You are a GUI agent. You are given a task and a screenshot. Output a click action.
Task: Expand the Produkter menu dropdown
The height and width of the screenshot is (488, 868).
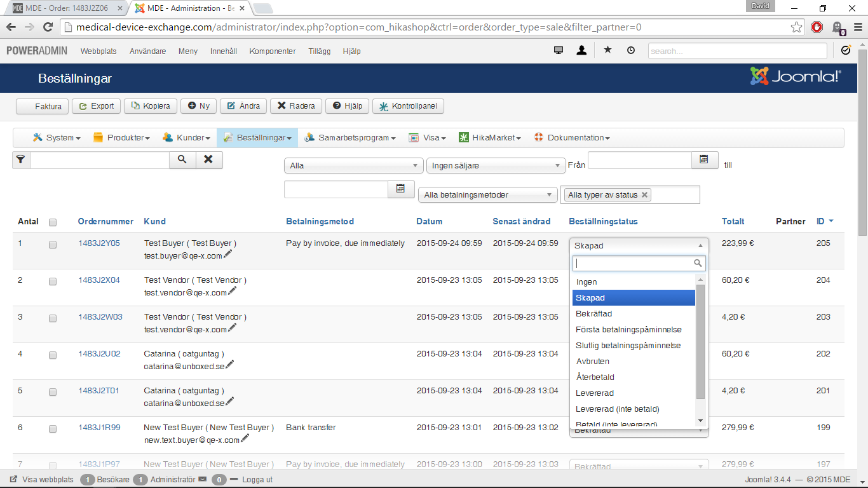[x=121, y=138]
